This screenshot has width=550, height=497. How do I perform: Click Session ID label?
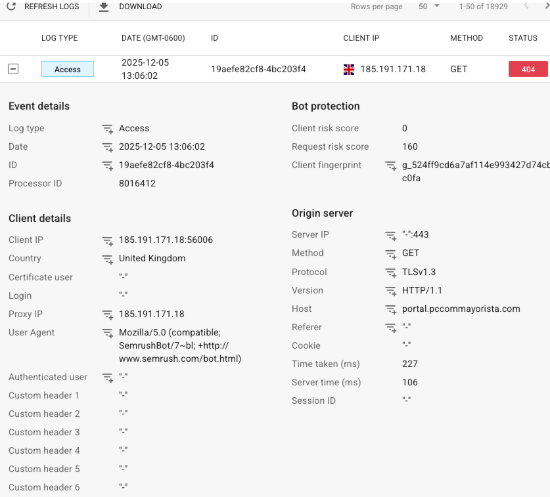(x=313, y=401)
